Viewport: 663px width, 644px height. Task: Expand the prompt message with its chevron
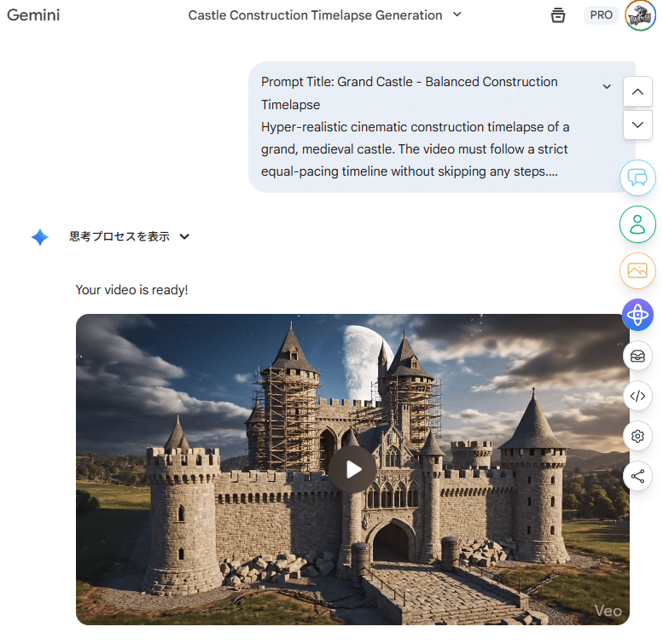(x=607, y=87)
